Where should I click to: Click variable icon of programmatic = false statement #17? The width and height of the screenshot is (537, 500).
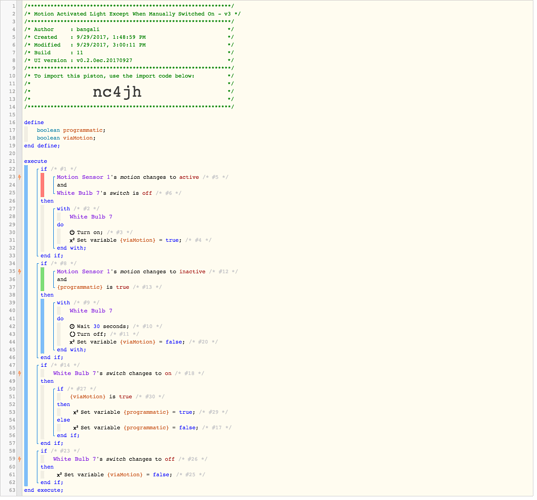76,428
